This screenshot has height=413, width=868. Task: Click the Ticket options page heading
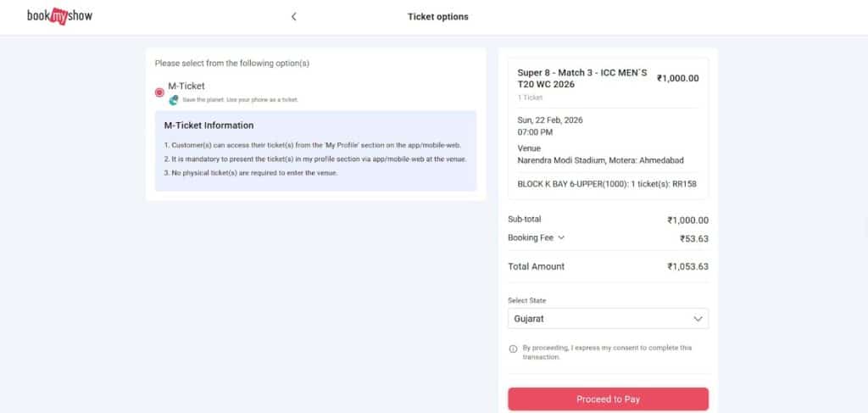(x=437, y=16)
